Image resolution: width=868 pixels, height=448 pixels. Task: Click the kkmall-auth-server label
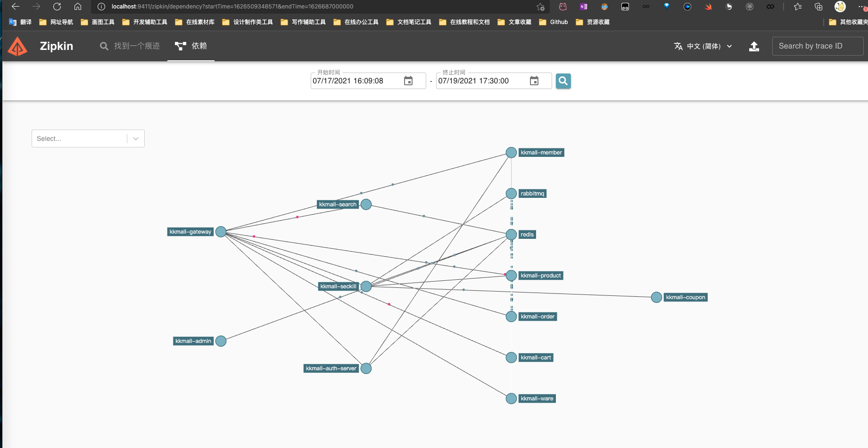[331, 368]
